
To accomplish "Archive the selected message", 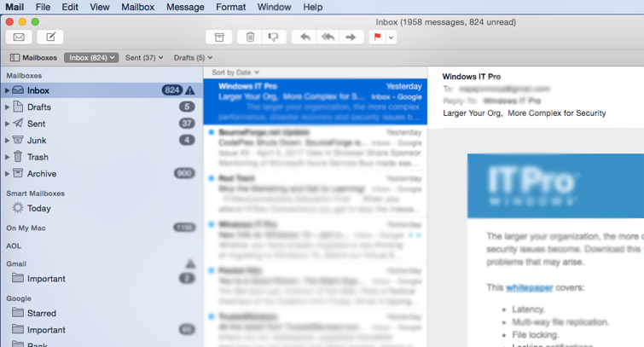I will click(219, 38).
